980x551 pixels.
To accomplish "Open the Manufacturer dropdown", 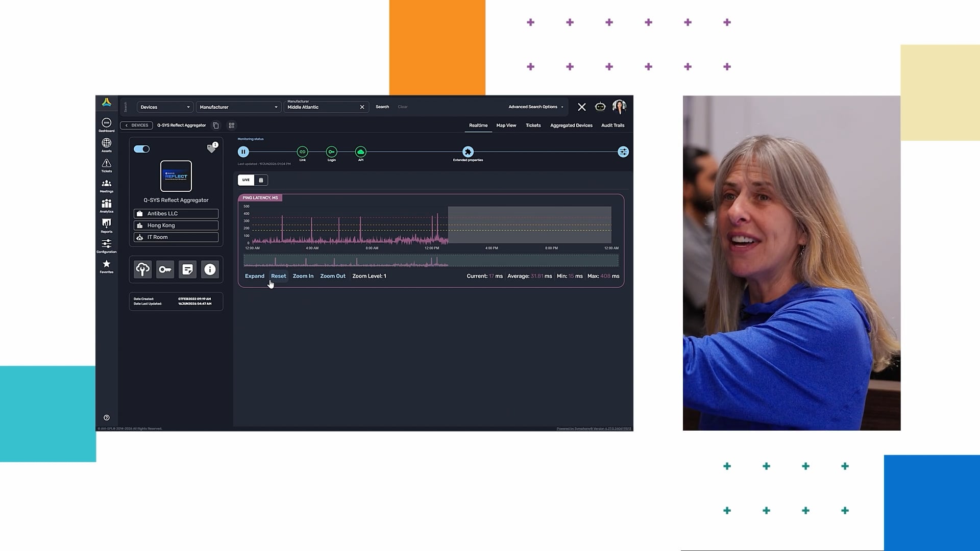I will 238,107.
